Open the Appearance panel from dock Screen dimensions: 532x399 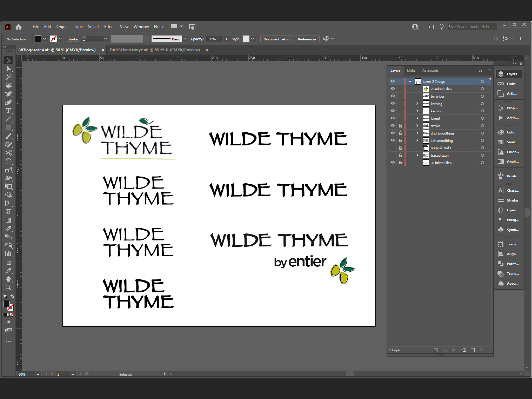tap(508, 284)
